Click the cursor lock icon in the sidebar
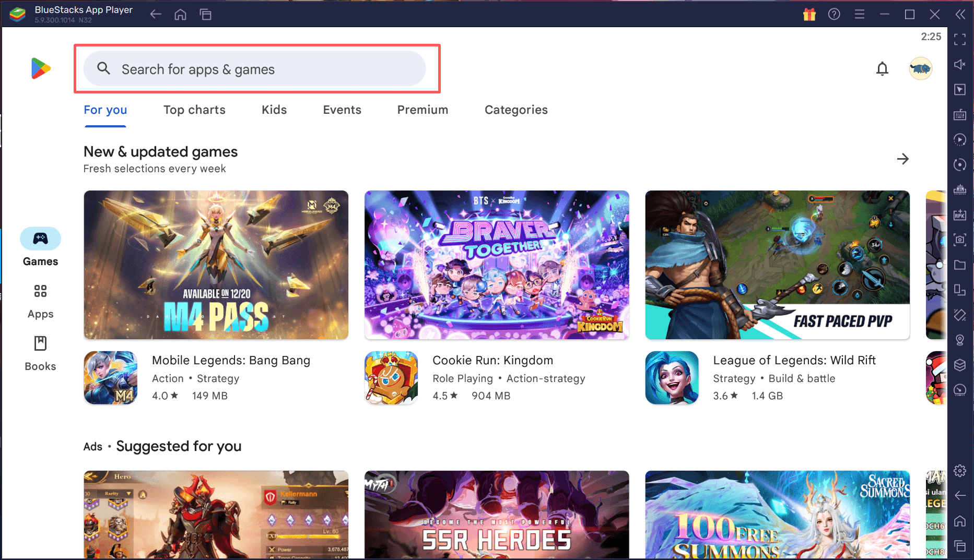Viewport: 974px width, 560px height. 960,89
